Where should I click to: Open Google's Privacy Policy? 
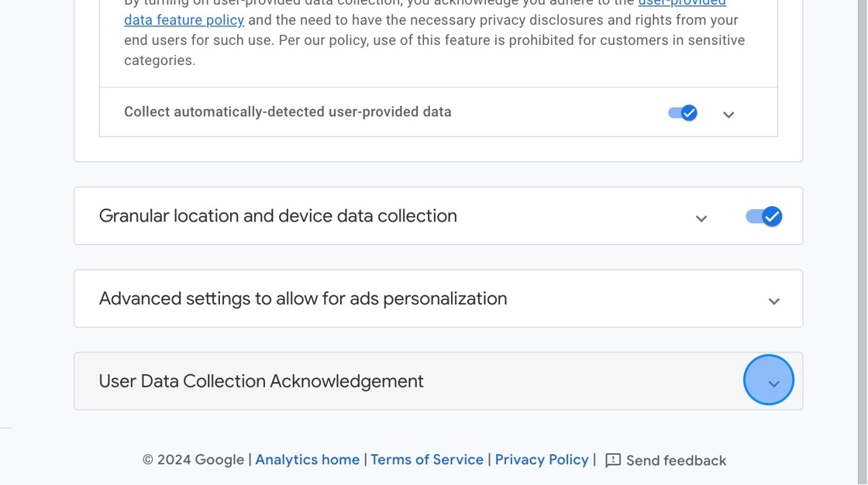point(542,459)
